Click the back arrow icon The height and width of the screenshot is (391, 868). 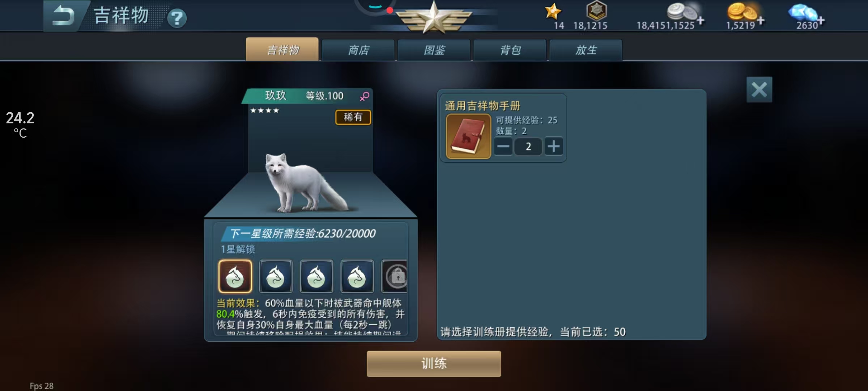63,16
